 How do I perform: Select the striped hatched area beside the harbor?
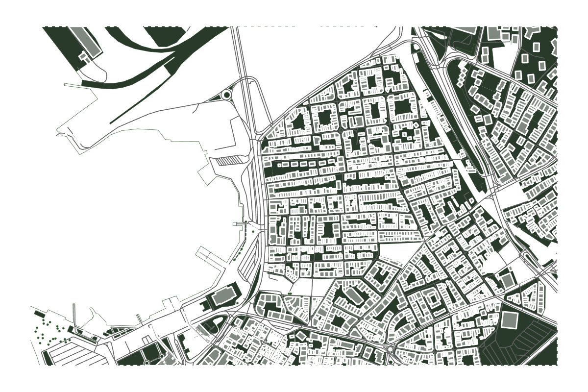229,160
